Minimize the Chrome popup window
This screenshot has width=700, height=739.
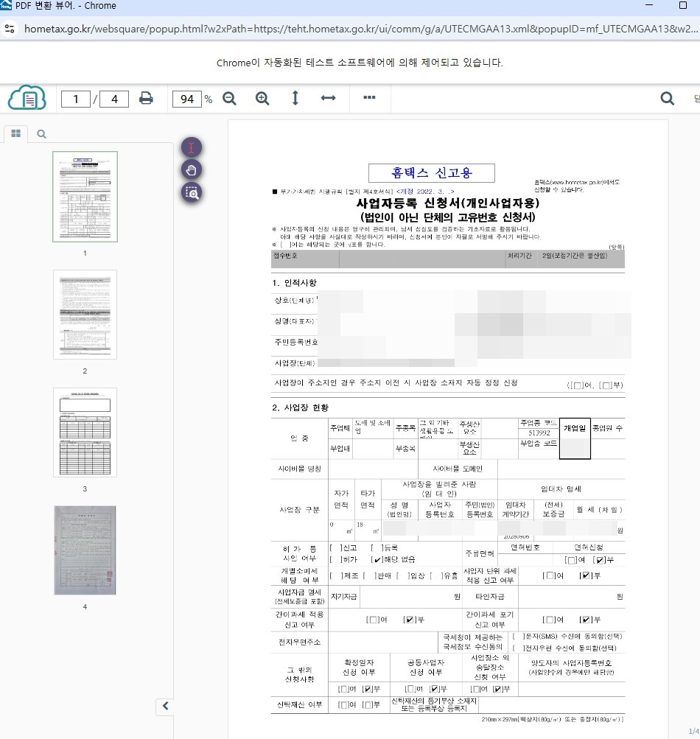click(649, 5)
